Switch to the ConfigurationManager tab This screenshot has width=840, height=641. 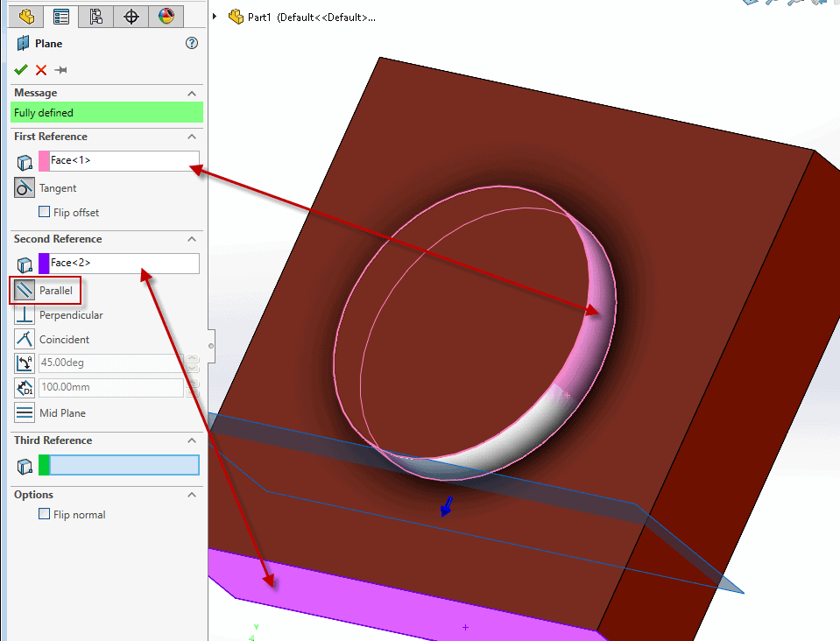pyautogui.click(x=96, y=16)
